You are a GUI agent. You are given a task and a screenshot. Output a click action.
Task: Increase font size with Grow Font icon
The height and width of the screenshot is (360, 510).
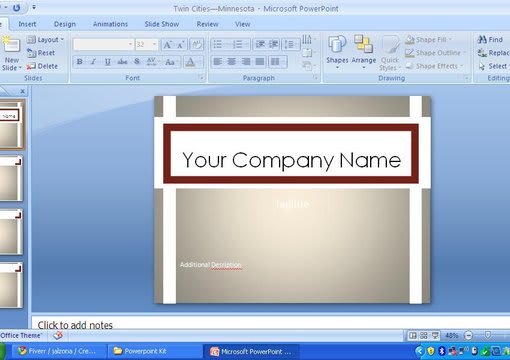[x=167, y=45]
